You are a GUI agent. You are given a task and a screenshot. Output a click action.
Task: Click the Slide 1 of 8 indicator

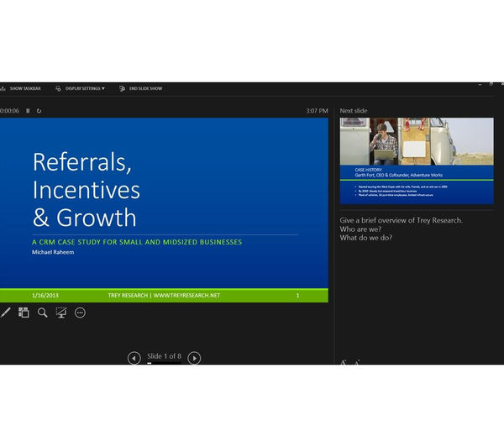point(165,356)
